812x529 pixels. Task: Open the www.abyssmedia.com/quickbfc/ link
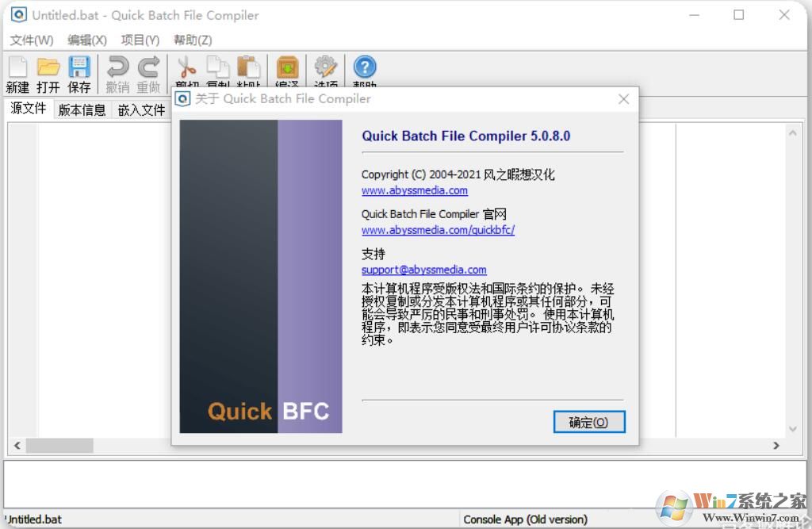click(x=438, y=230)
